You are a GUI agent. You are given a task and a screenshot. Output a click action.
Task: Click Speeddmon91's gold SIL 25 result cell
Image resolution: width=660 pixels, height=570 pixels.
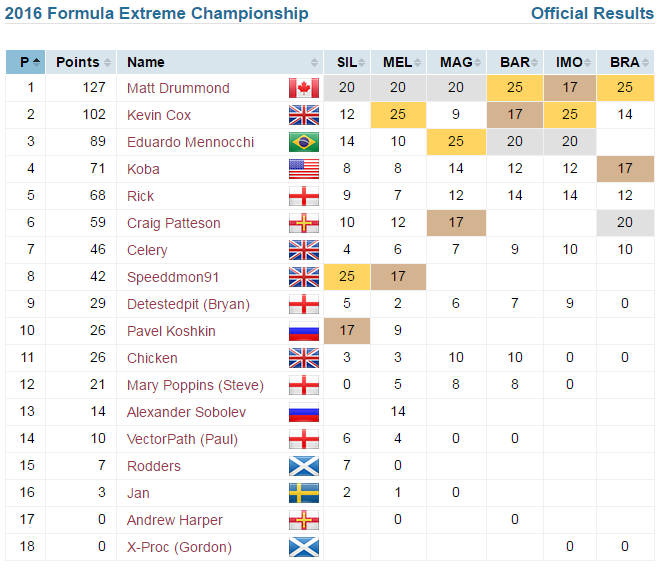pos(347,277)
